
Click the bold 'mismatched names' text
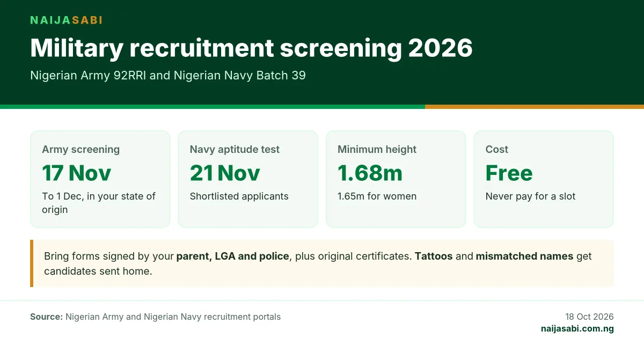click(524, 256)
